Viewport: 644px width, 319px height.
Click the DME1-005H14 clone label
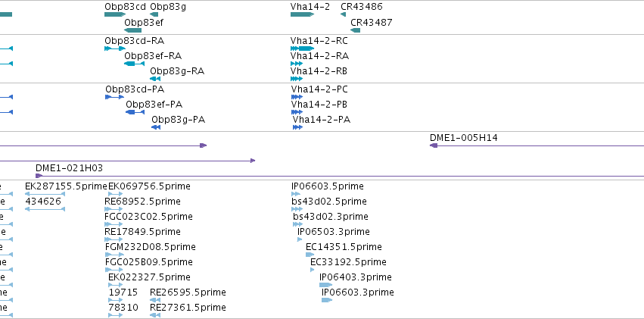[x=464, y=138]
